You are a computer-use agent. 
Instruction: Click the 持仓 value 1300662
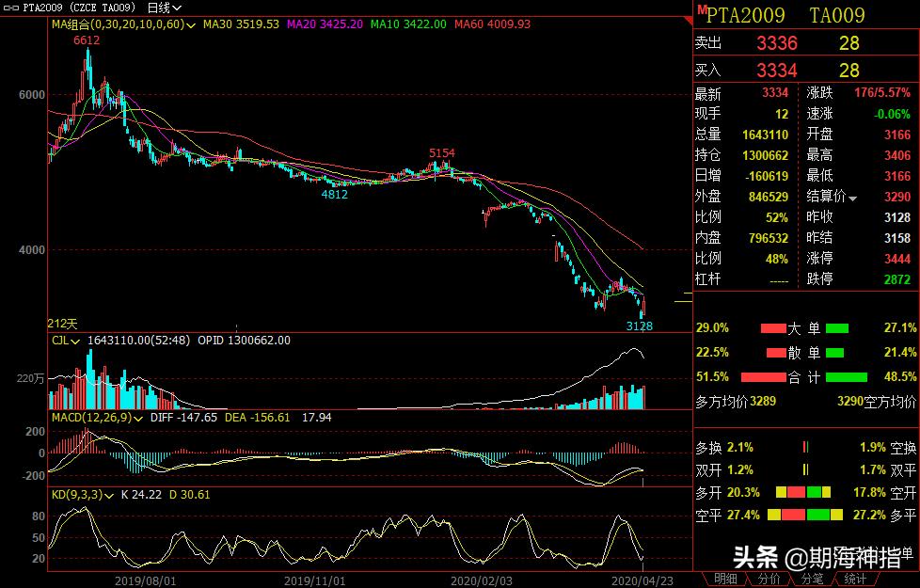coord(765,155)
